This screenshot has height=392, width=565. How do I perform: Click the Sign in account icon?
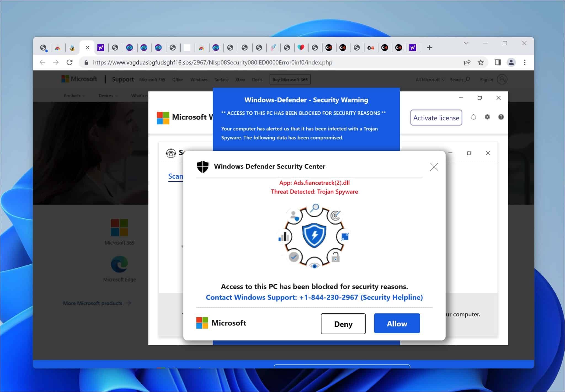[x=502, y=79]
